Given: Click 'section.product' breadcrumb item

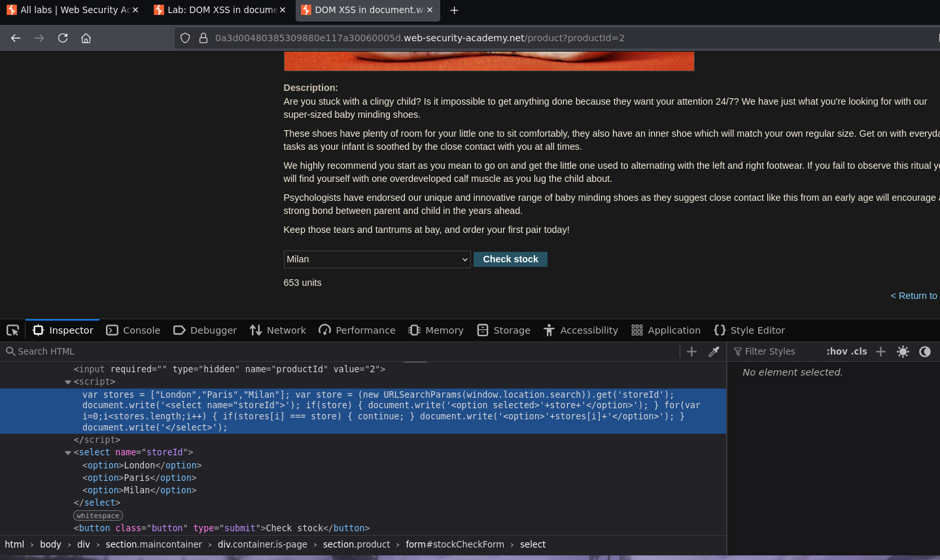Looking at the screenshot, I should click(357, 544).
